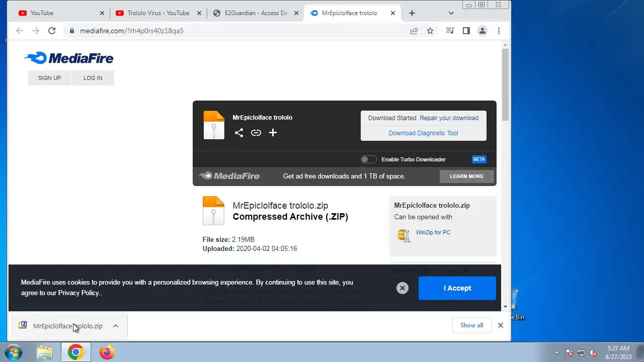
Task: Click the LEARN MORE button
Action: pyautogui.click(x=467, y=176)
